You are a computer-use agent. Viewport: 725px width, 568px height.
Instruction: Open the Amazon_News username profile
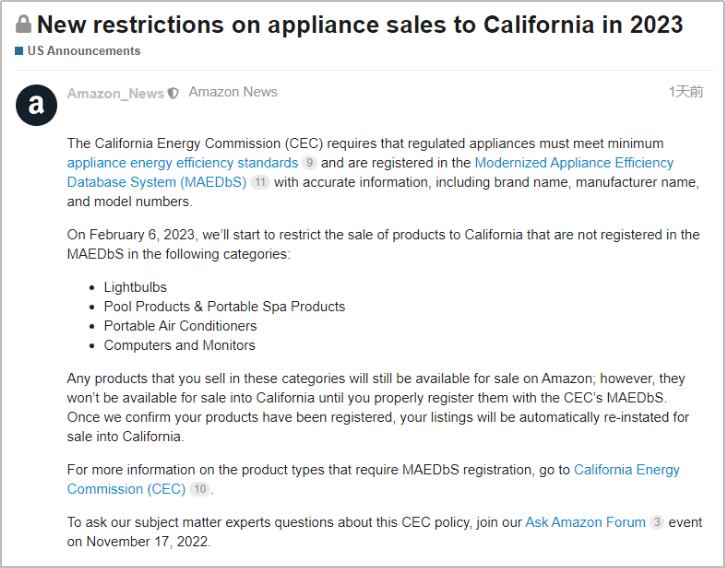coord(115,93)
